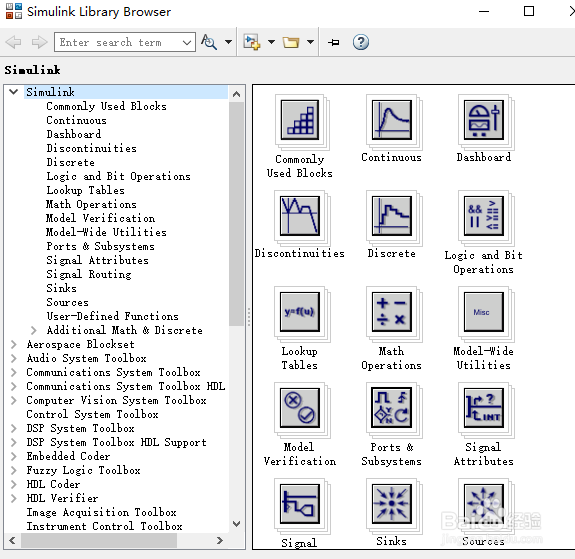This screenshot has height=559, width=575.
Task: Open the Logic and Bit Operations icon
Action: click(x=484, y=216)
